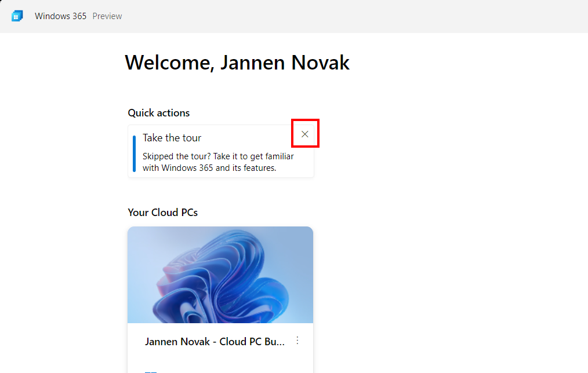588x373 pixels.
Task: Click the partially visible Windows icon on Cloud PC card
Action: pos(151,371)
